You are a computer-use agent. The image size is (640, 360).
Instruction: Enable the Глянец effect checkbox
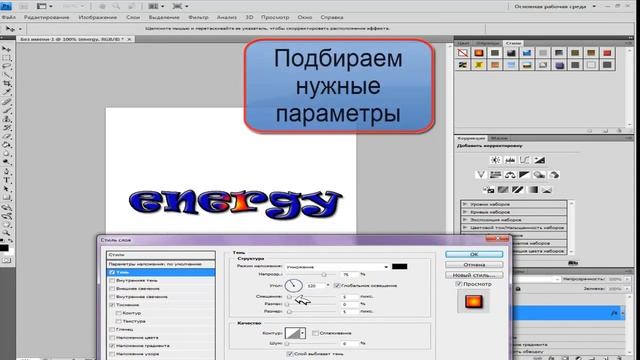(x=112, y=329)
